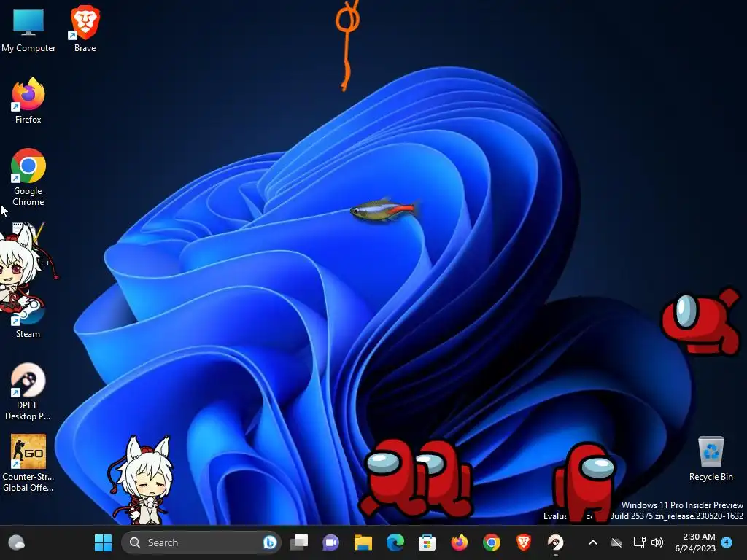Viewport: 747px width, 560px height.
Task: Open File Explorer from the taskbar
Action: click(x=363, y=542)
